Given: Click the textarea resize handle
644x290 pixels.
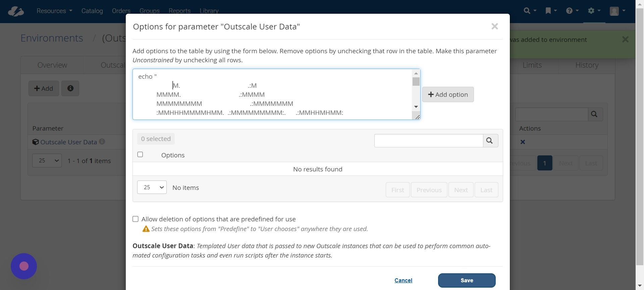Looking at the screenshot, I should click(x=417, y=117).
